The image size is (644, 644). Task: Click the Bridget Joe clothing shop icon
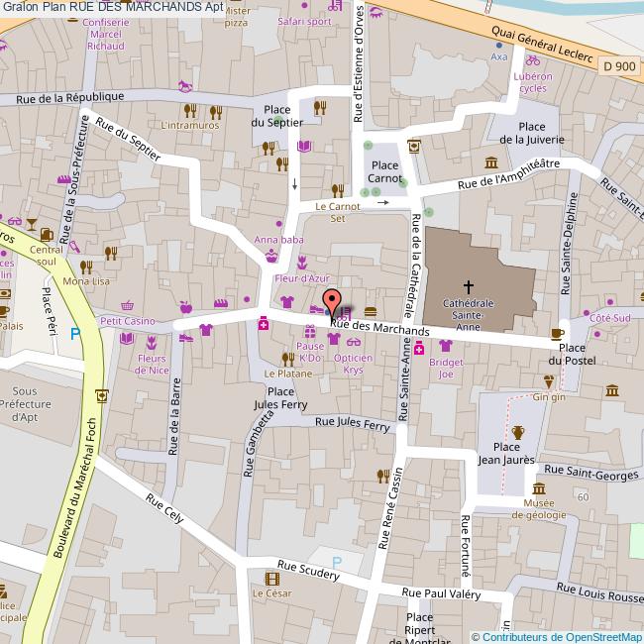pos(445,346)
